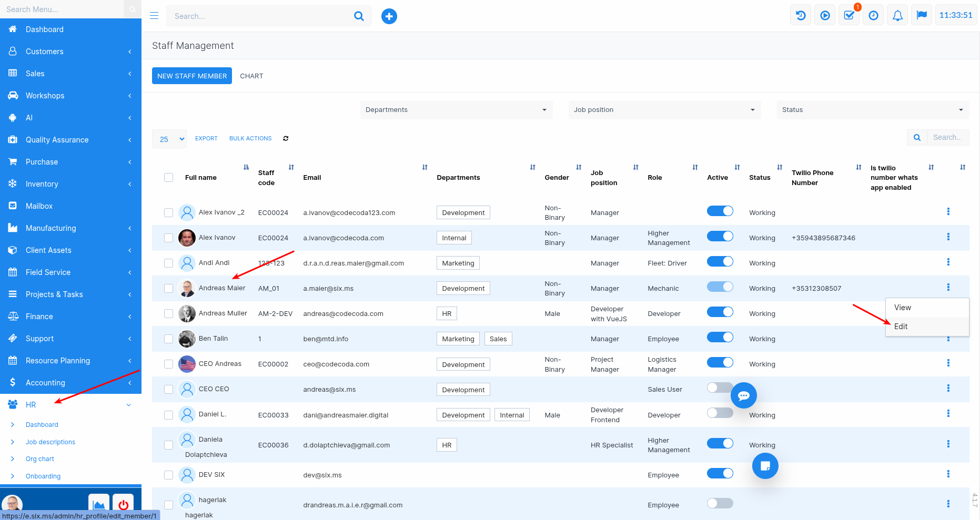The image size is (980, 520).
Task: Click the red power logout icon
Action: [x=124, y=505]
